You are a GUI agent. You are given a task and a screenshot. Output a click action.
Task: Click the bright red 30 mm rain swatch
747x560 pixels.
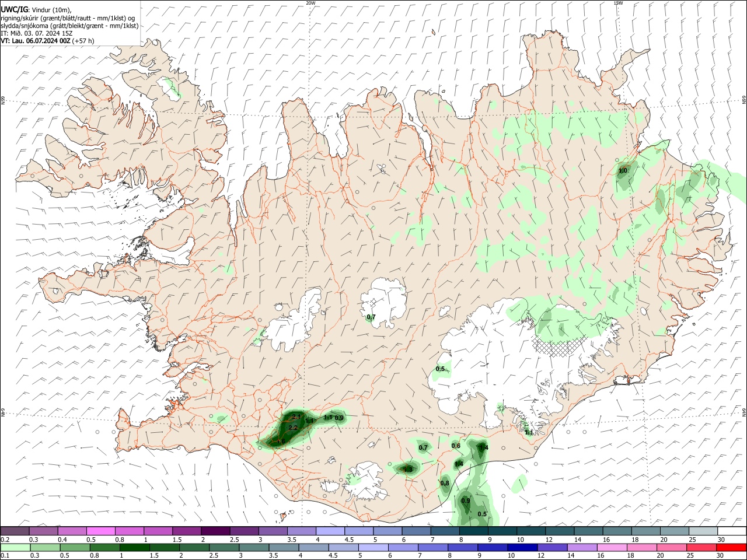(731, 548)
